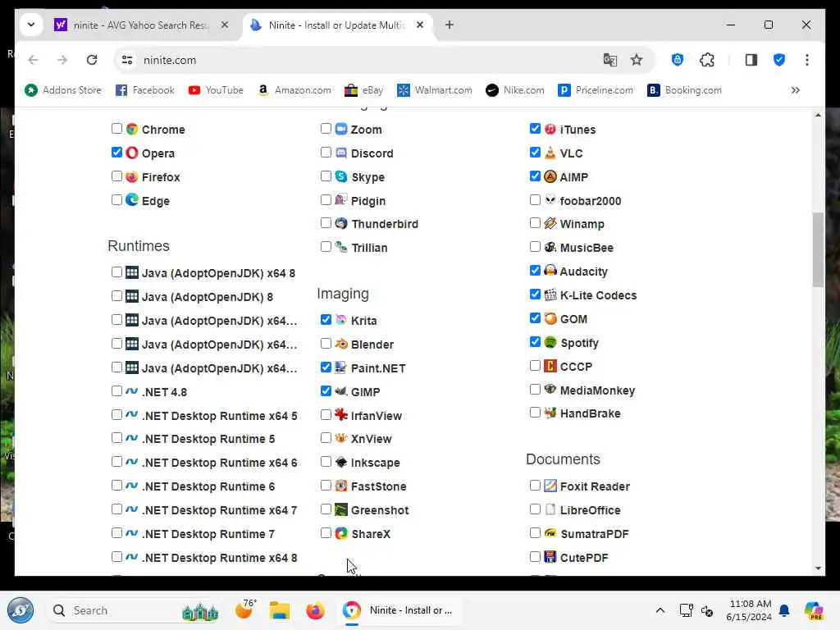Image resolution: width=840 pixels, height=630 pixels.
Task: Check the Firefox checkbox
Action: click(116, 176)
